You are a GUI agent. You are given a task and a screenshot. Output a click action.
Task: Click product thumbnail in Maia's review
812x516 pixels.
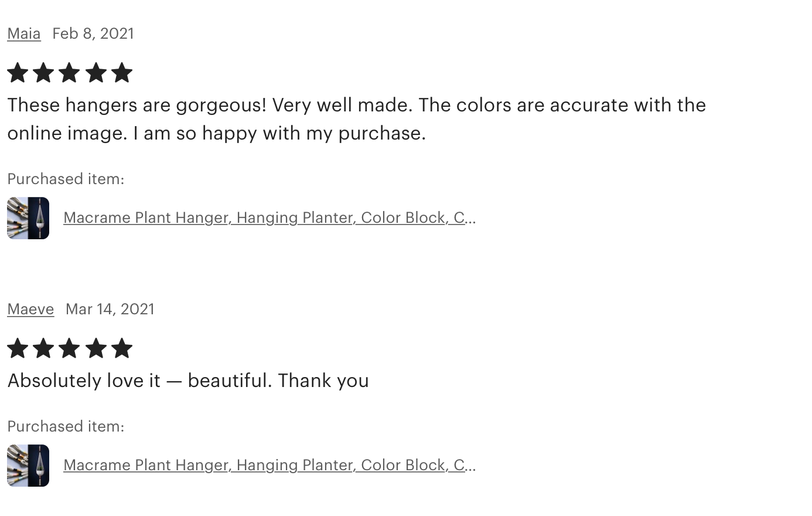pyautogui.click(x=28, y=218)
